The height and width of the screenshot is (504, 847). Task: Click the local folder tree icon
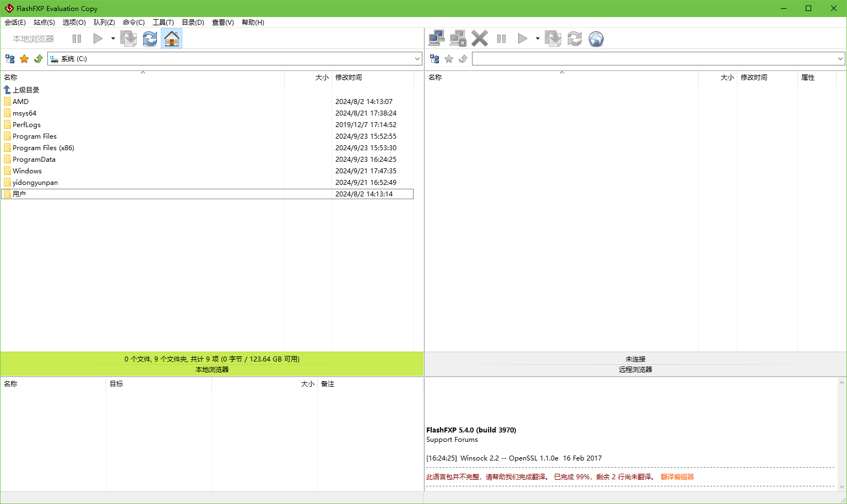tap(10, 59)
